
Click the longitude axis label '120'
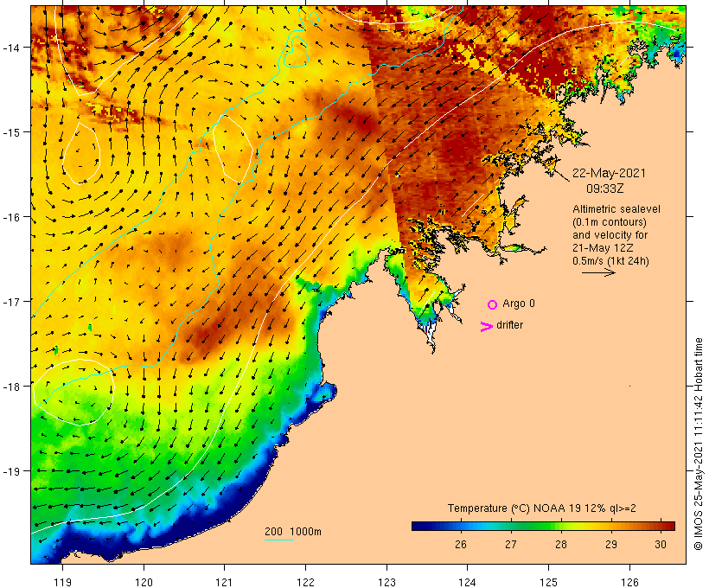[144, 582]
